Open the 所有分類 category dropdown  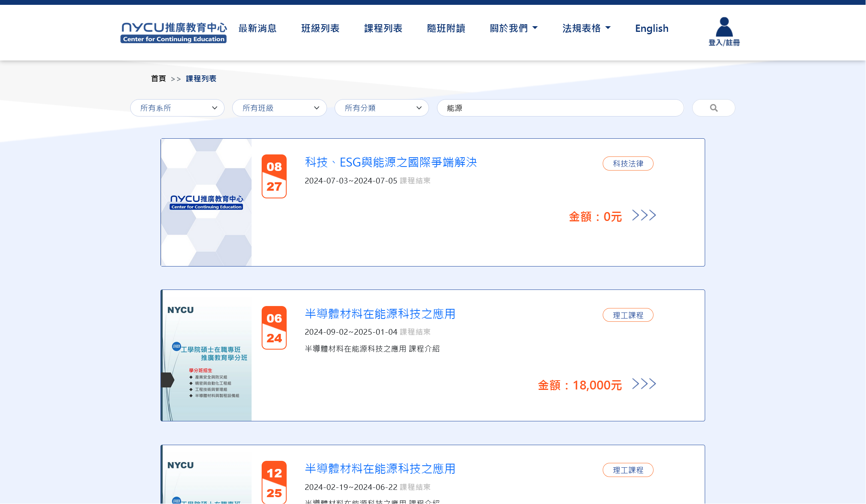pos(382,108)
